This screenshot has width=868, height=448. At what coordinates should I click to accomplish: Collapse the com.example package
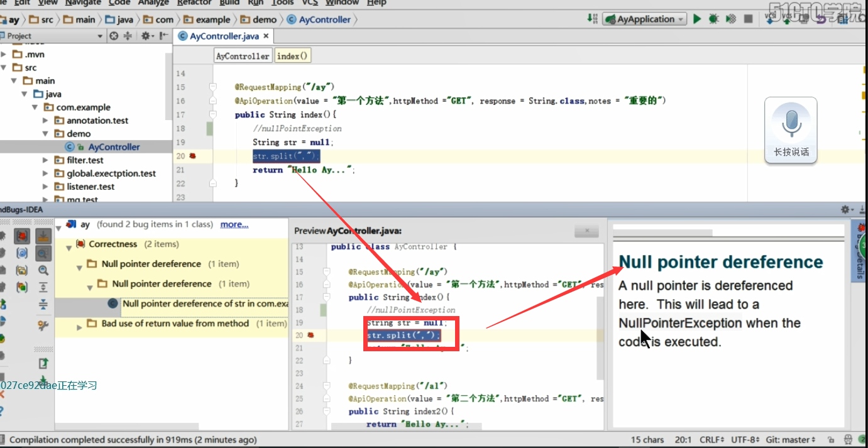click(36, 107)
